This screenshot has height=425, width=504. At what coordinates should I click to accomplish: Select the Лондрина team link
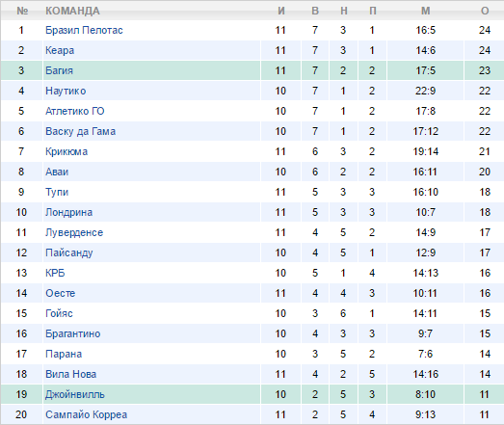coord(68,212)
